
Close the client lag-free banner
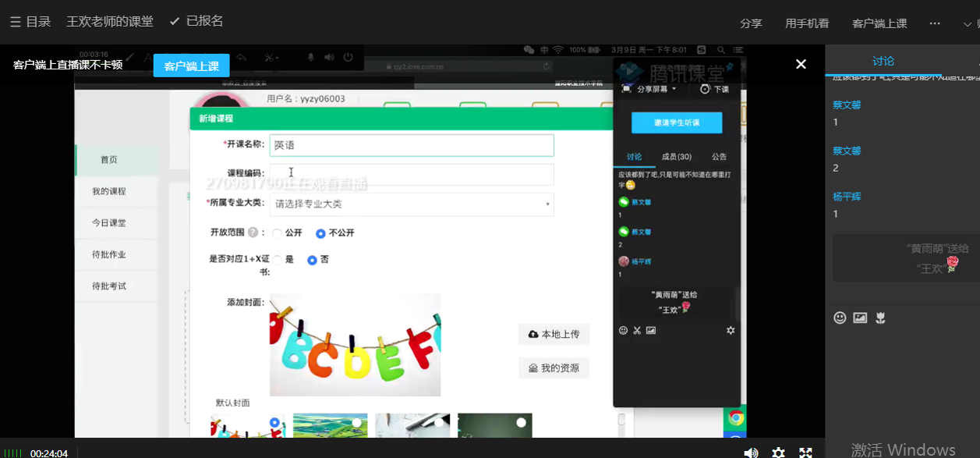pyautogui.click(x=801, y=64)
